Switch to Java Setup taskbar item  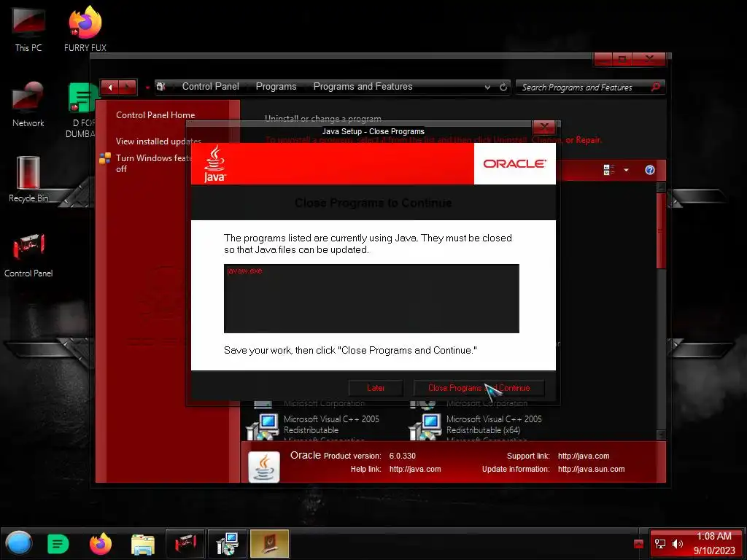click(x=269, y=543)
